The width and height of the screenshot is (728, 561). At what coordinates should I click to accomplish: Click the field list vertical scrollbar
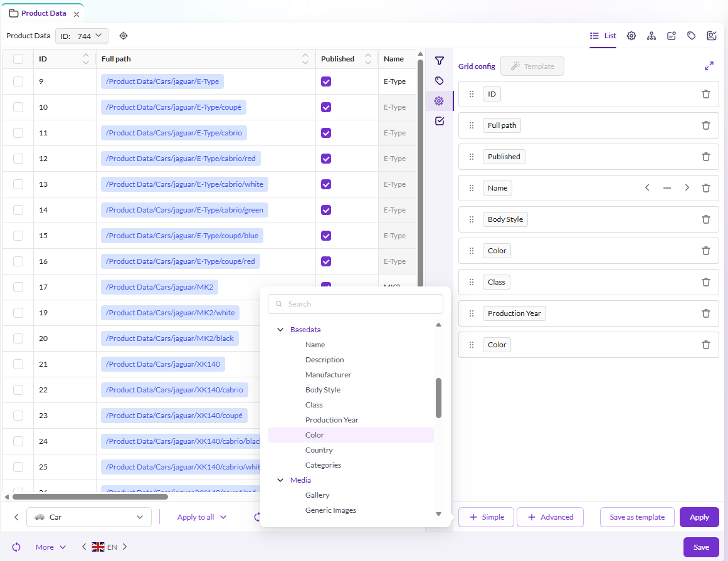(x=438, y=398)
